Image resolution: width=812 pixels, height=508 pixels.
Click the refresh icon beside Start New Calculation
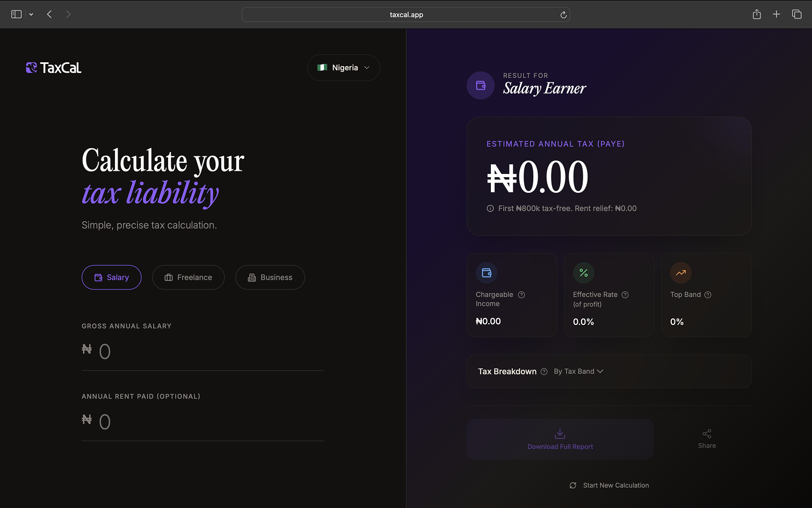tap(572, 485)
